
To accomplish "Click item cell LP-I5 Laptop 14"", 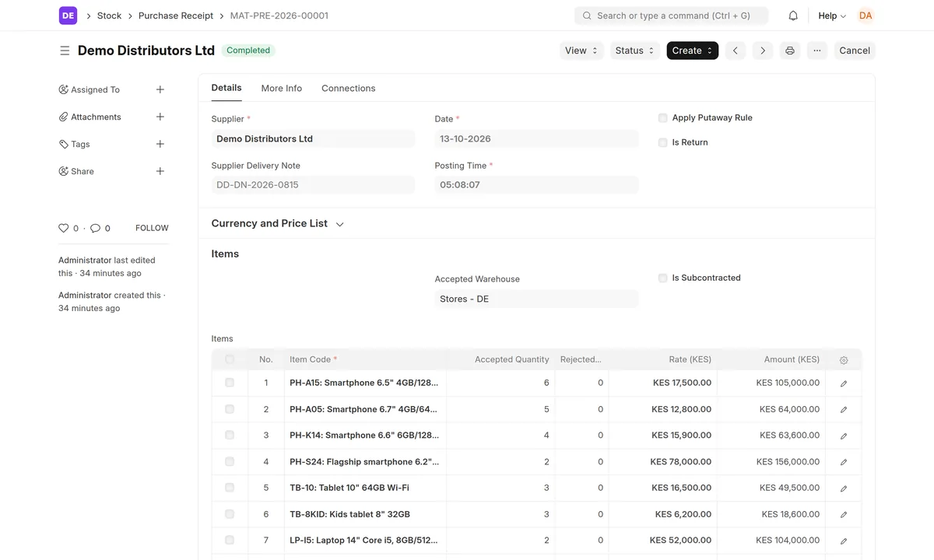I will point(365,540).
